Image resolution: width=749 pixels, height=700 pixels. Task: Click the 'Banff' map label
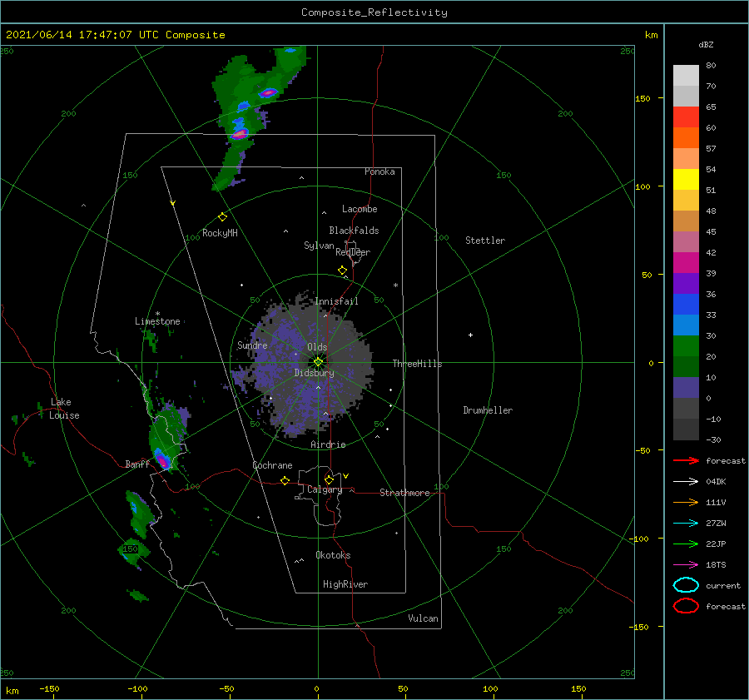click(x=137, y=464)
